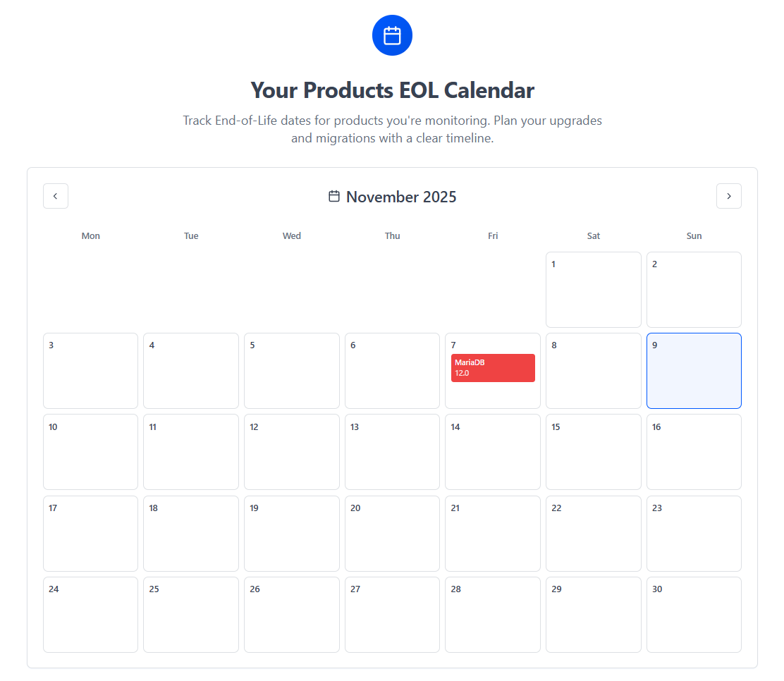Click the blue calendar icon at the top
Image resolution: width=784 pixels, height=681 pixels.
[x=392, y=35]
